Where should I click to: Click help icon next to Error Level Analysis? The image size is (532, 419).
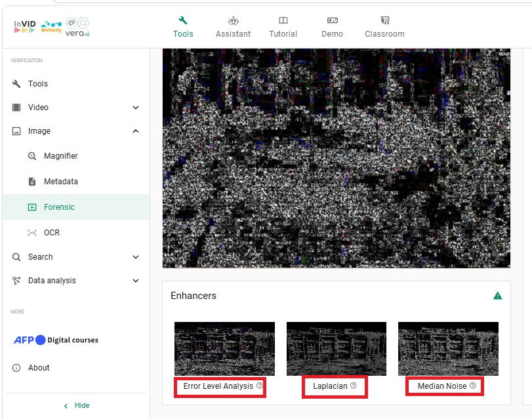[259, 386]
